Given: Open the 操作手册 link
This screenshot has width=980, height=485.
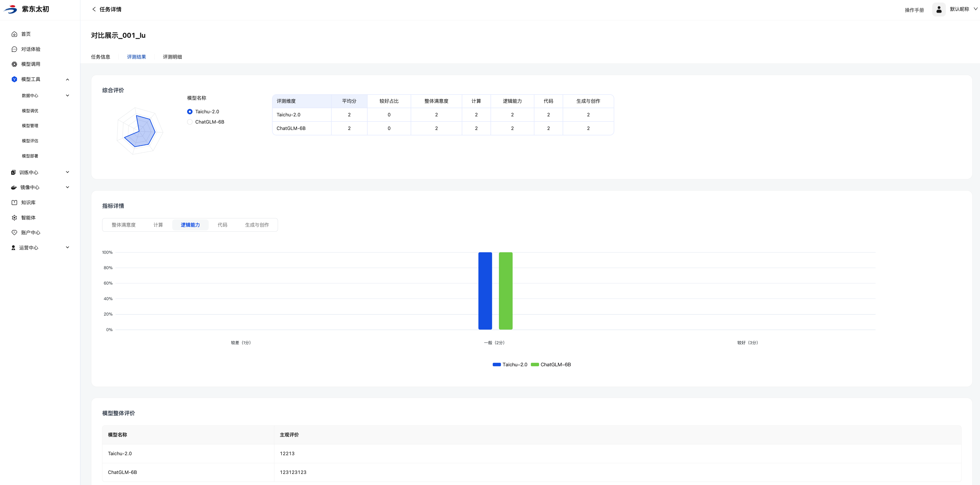Looking at the screenshot, I should 914,10.
